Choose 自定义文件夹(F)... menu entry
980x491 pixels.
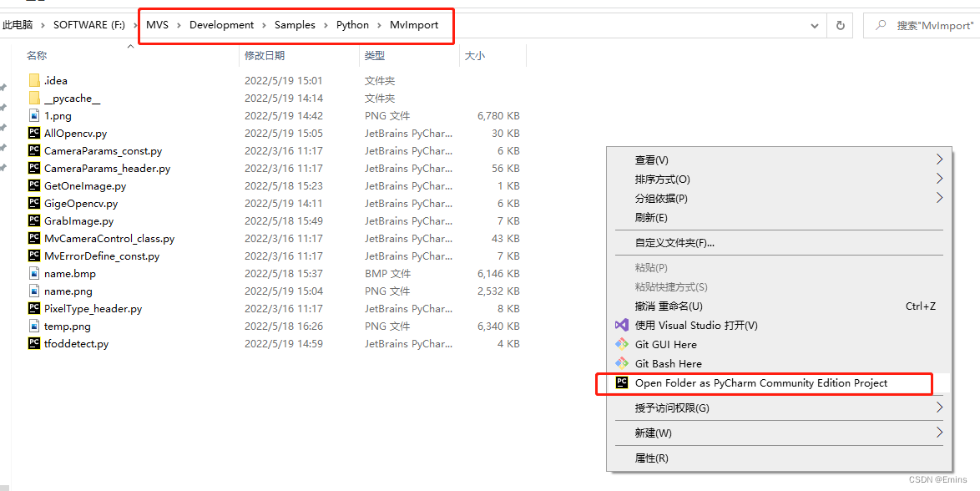780,243
